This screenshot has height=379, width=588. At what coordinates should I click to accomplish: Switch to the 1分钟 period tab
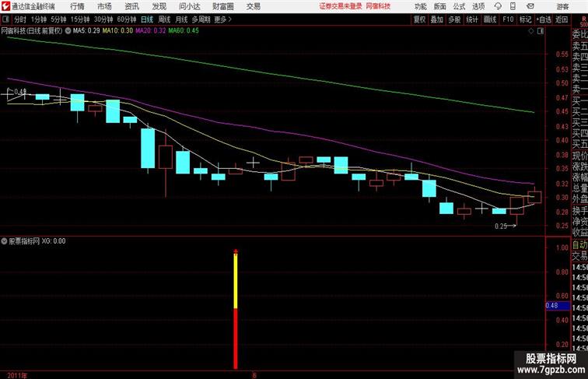tap(39, 19)
